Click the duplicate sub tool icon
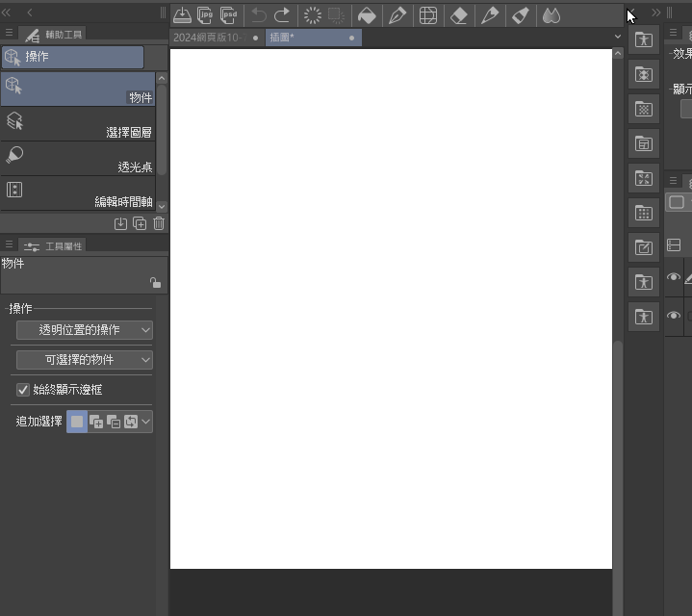This screenshot has width=692, height=616. tap(140, 223)
